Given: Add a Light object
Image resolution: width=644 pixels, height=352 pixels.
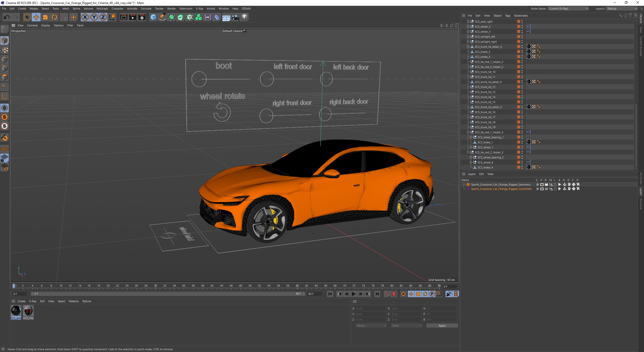Looking at the screenshot, I should (245, 17).
